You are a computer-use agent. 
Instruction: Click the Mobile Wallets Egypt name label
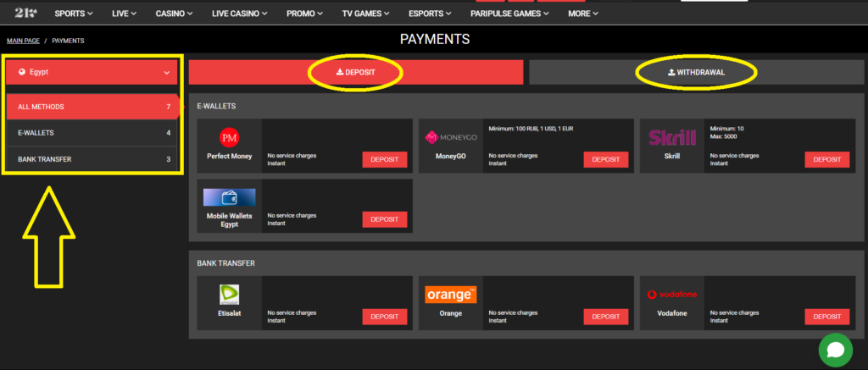pyautogui.click(x=229, y=220)
